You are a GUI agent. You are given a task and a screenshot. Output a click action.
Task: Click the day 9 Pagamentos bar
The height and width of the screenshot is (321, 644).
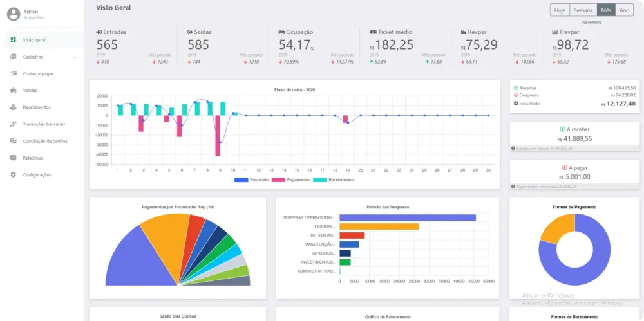pyautogui.click(x=218, y=136)
